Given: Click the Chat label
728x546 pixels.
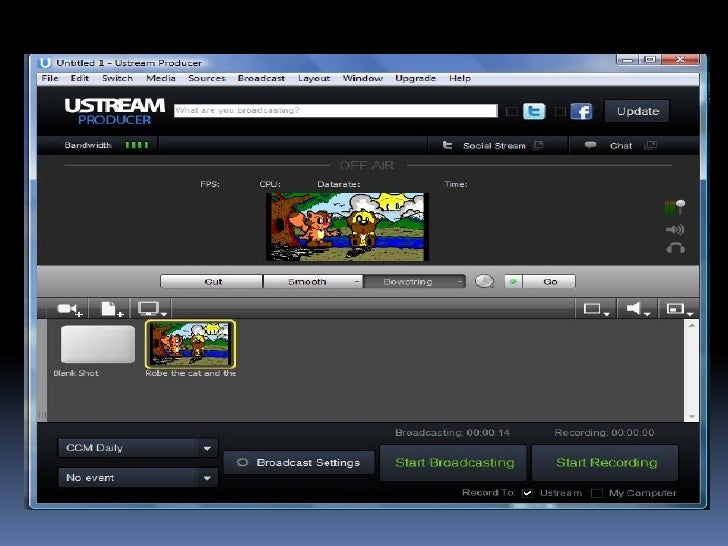Looking at the screenshot, I should coord(621,146).
